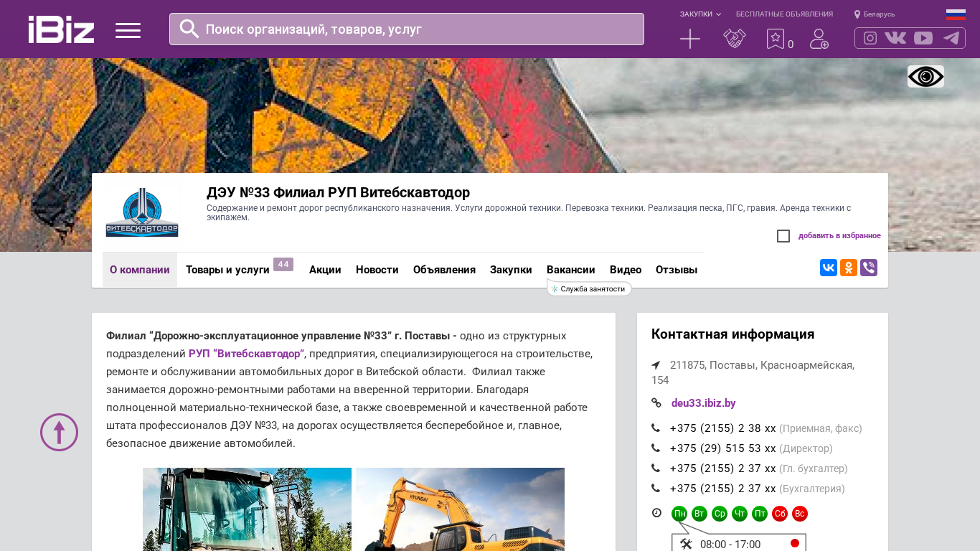Viewport: 980px width, 551px height.
Task: Click the company title ДЭУ №33
Action: [338, 192]
